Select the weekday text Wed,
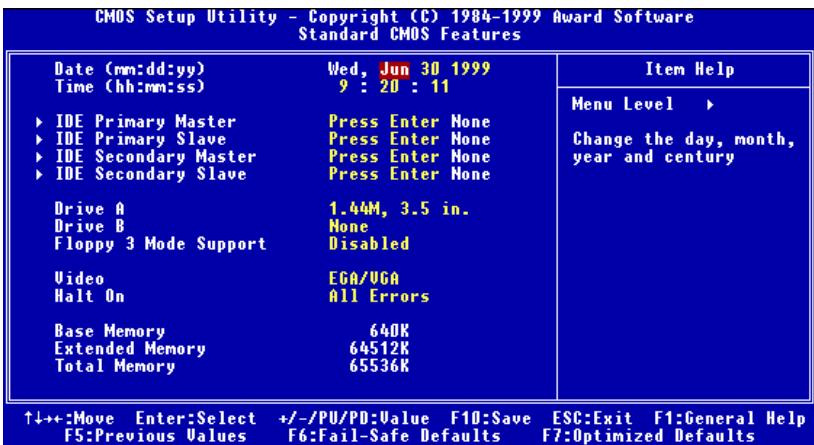This screenshot has width=814, height=445. click(x=349, y=70)
